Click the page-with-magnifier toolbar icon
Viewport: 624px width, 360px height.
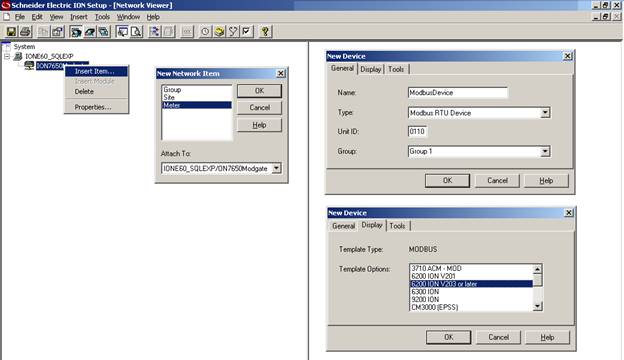pyautogui.click(x=136, y=31)
